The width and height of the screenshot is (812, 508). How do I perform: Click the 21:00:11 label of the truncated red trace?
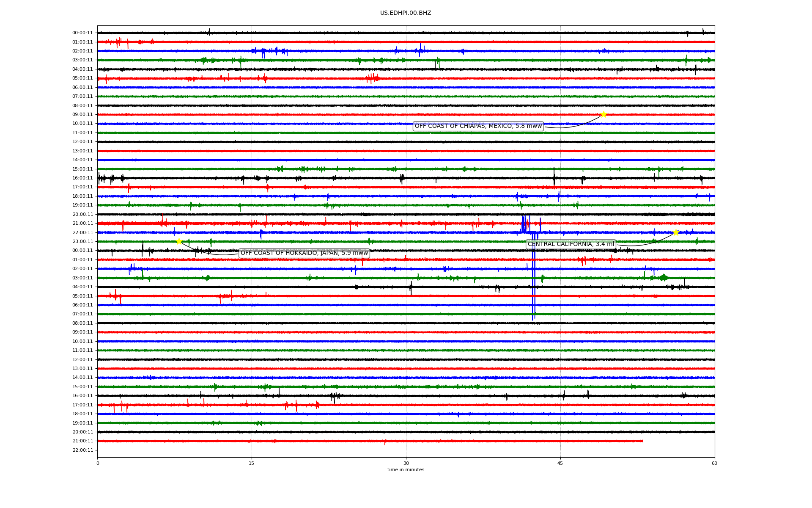(x=82, y=441)
